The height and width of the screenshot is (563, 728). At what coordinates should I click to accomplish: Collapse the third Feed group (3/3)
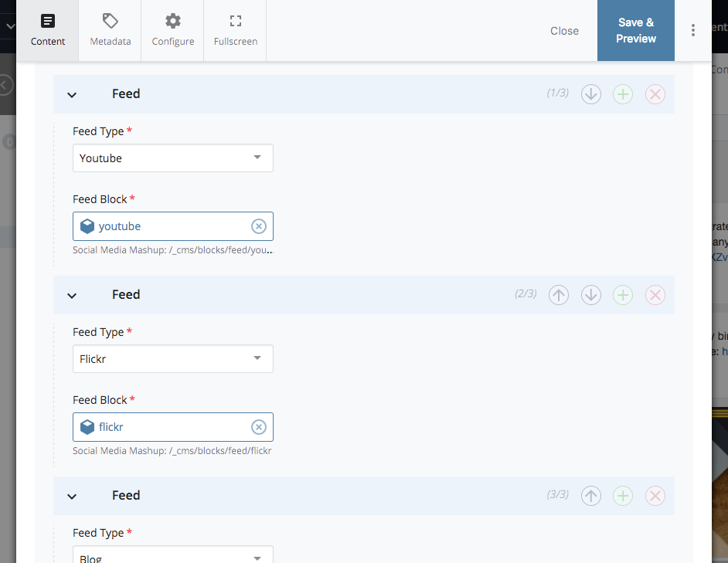(72, 497)
